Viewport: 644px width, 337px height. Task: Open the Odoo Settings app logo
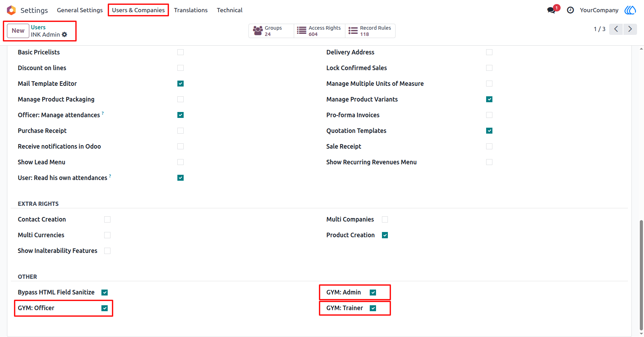pyautogui.click(x=11, y=10)
